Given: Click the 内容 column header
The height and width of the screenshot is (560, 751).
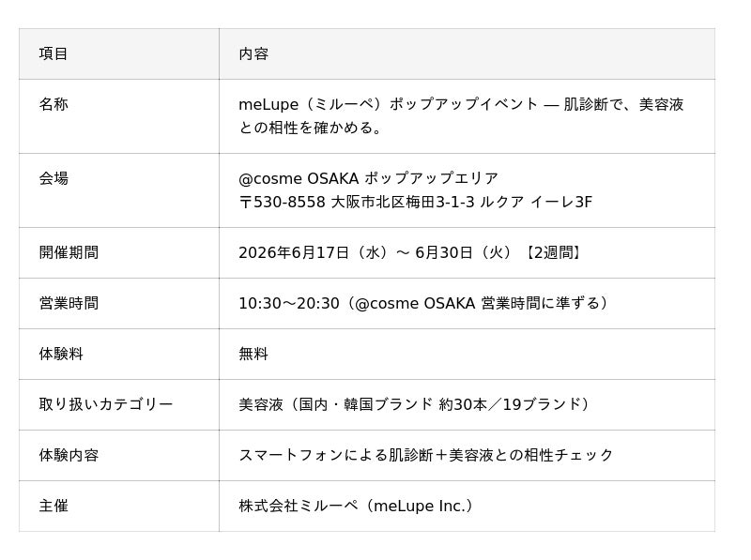Looking at the screenshot, I should 253,53.
